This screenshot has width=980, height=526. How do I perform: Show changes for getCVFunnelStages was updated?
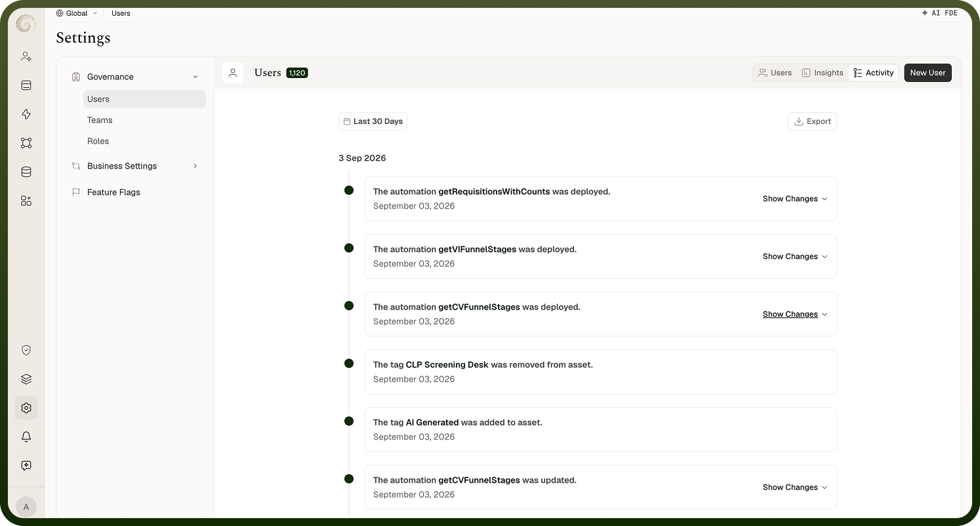coord(795,487)
